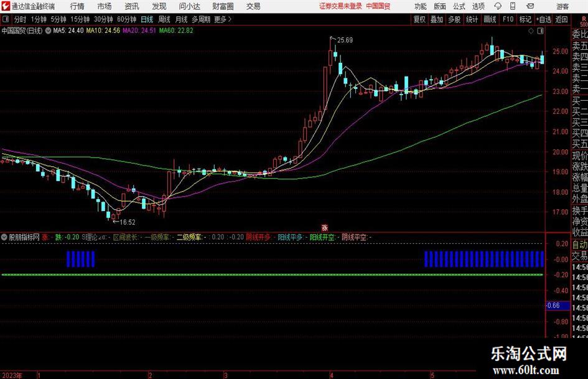
Task: Open the 功能 menu
Action: (x=421, y=6)
